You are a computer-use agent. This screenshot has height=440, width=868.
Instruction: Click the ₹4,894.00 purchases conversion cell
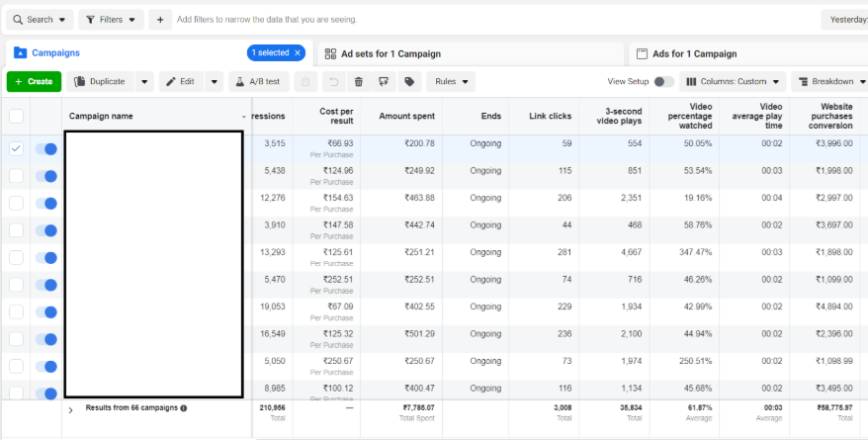point(833,308)
